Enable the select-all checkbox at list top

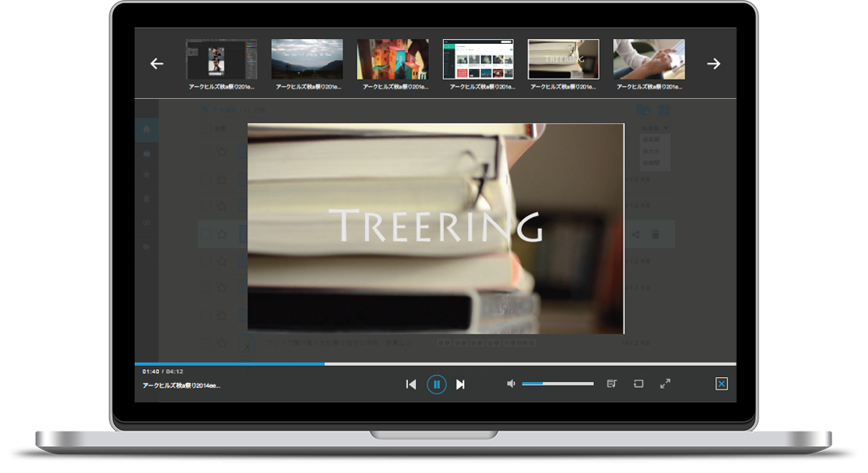click(x=204, y=128)
